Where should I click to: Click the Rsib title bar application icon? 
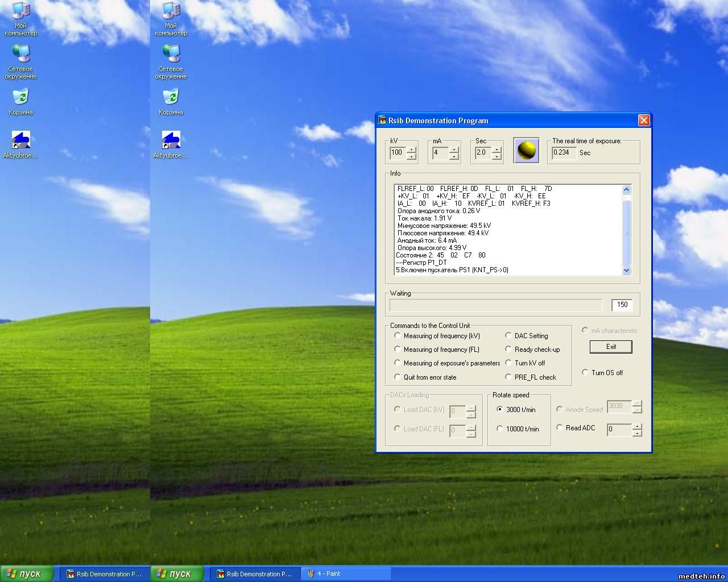click(x=382, y=120)
